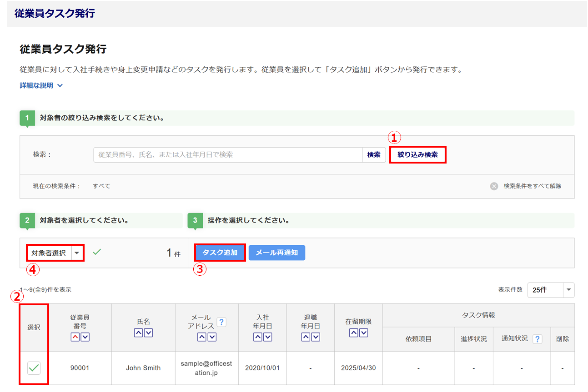
Task: Click the メール再通知 button
Action: coord(277,253)
